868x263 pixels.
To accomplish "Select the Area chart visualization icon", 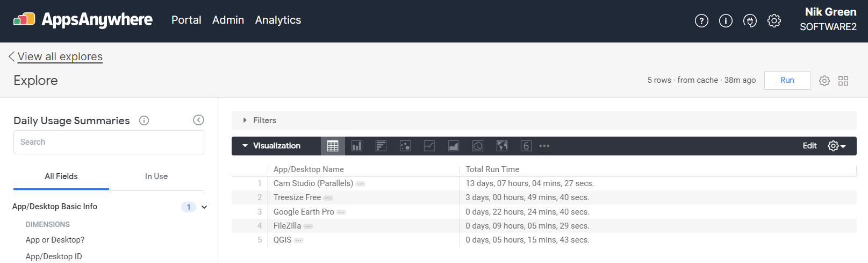I will [454, 146].
